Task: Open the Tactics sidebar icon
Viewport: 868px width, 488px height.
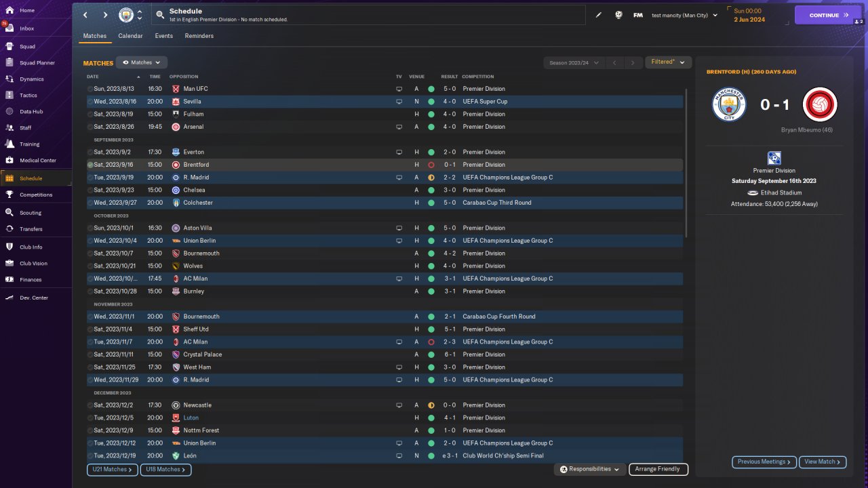Action: point(9,96)
